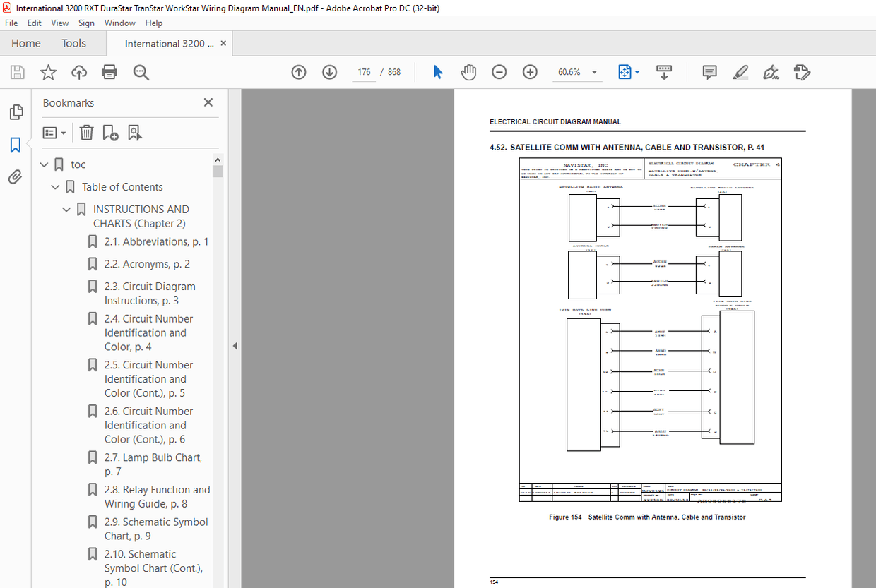Switch to the Tools tab

coord(73,43)
